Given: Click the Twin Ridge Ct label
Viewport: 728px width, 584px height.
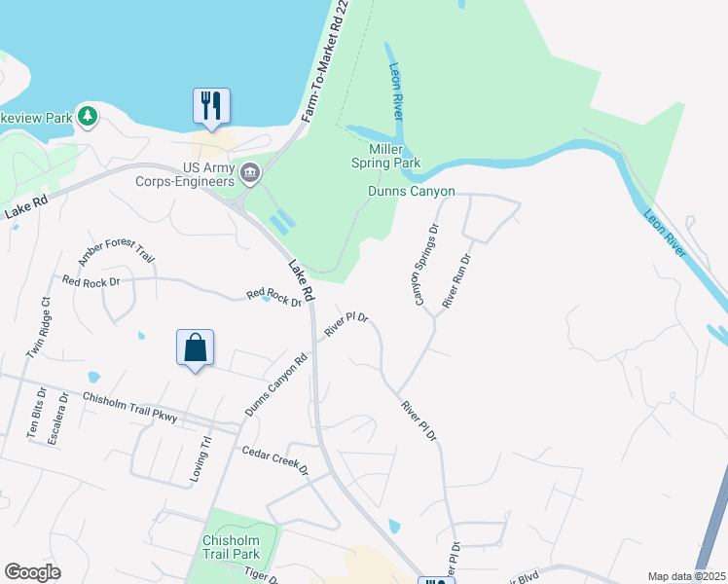Looking at the screenshot, I should pyautogui.click(x=38, y=327).
